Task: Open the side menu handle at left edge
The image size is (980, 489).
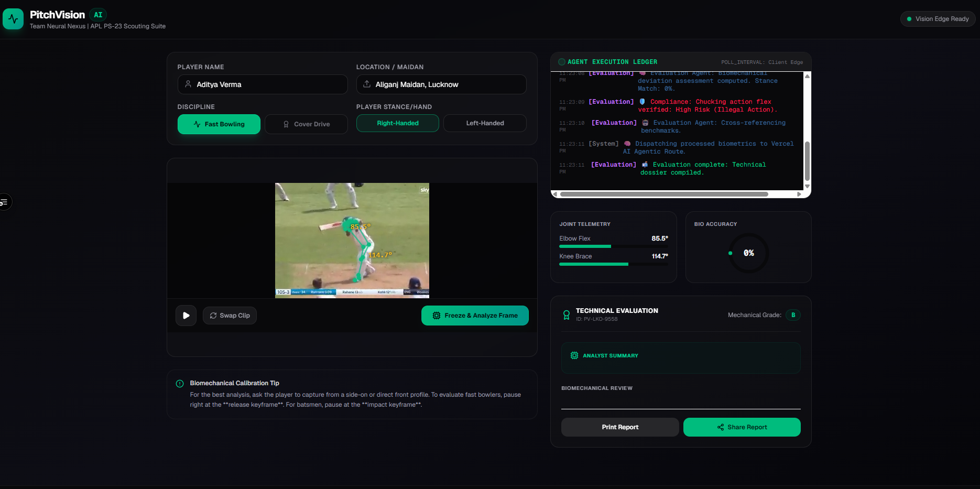Action: tap(4, 202)
